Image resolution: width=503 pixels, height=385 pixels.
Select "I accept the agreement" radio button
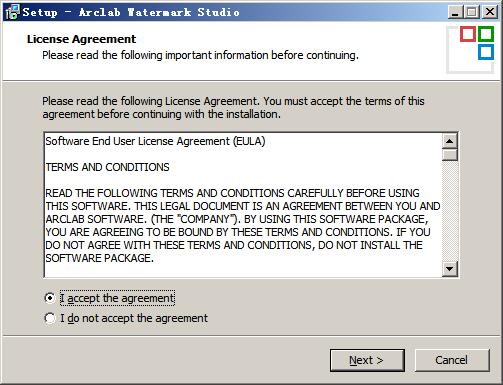pos(50,298)
